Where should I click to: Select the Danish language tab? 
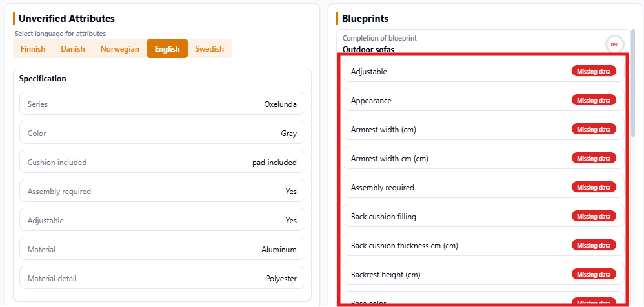coord(73,49)
